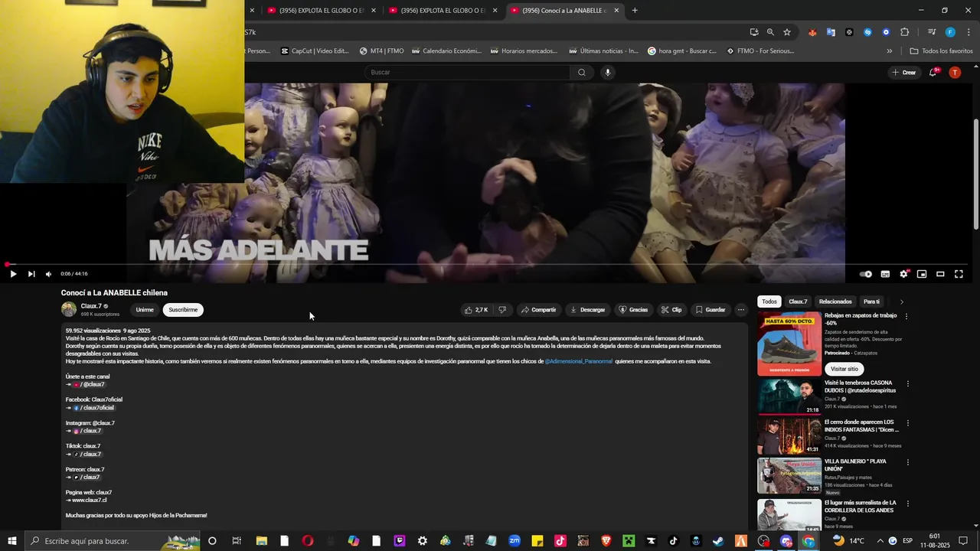
Task: Subscribe with the Suscribirme button
Action: (x=183, y=310)
